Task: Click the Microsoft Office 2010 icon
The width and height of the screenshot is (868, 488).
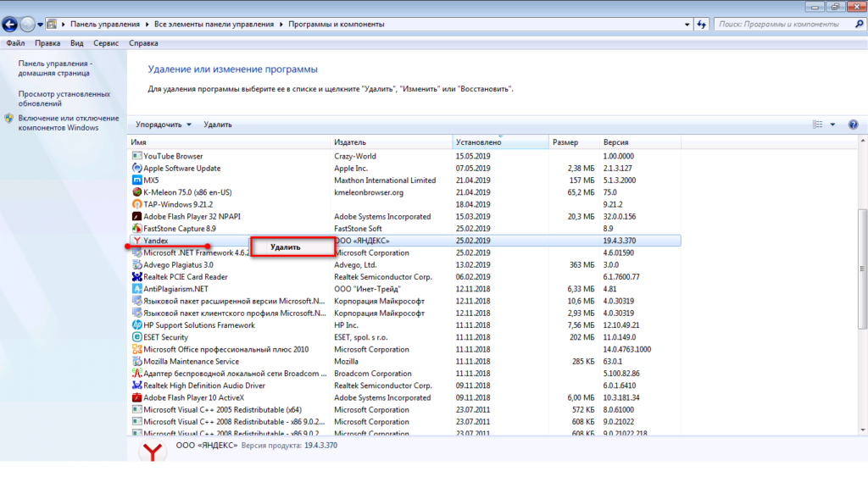Action: [136, 349]
